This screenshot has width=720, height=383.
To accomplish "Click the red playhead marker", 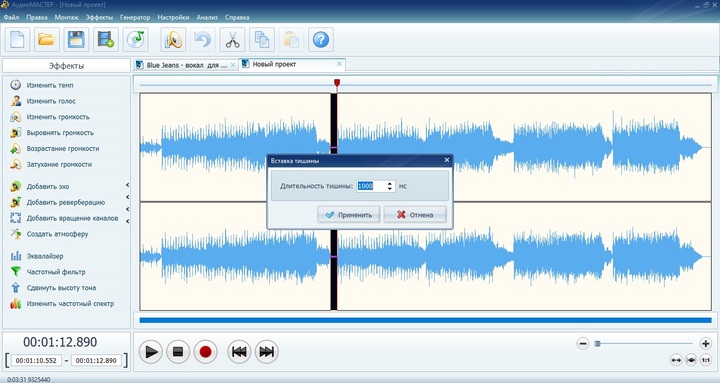I will pos(337,83).
